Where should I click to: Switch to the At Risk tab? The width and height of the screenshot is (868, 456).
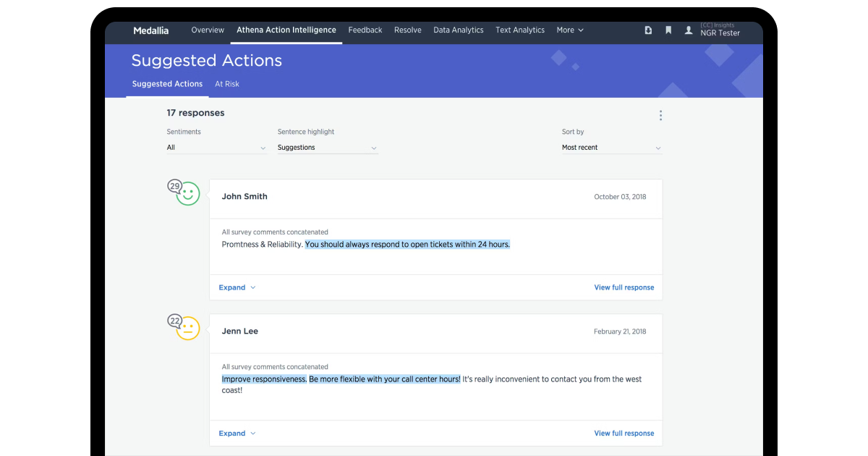point(227,84)
